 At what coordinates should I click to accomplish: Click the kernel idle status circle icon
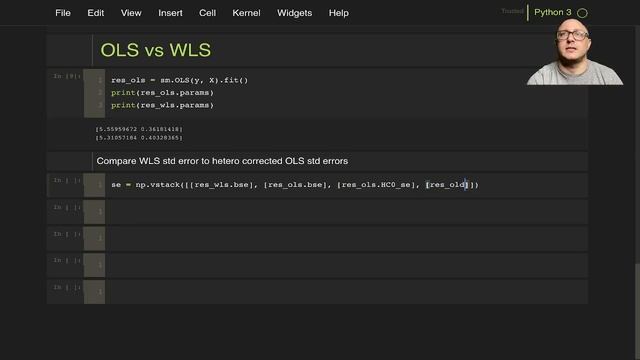coord(582,13)
